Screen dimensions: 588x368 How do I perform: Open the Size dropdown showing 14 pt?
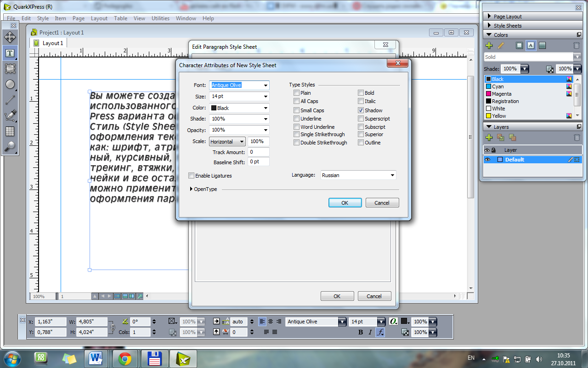pyautogui.click(x=266, y=97)
